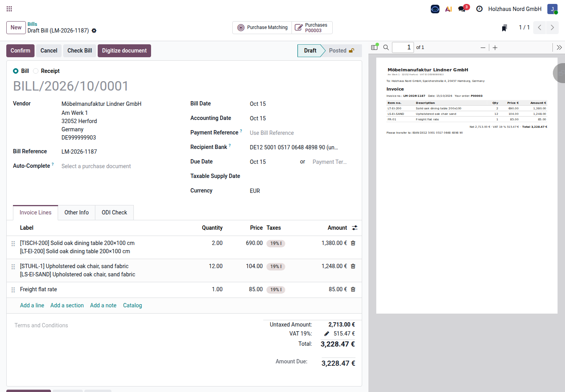The height and width of the screenshot is (392, 565).
Task: Delete the Upholstered oak chair line
Action: point(353,266)
